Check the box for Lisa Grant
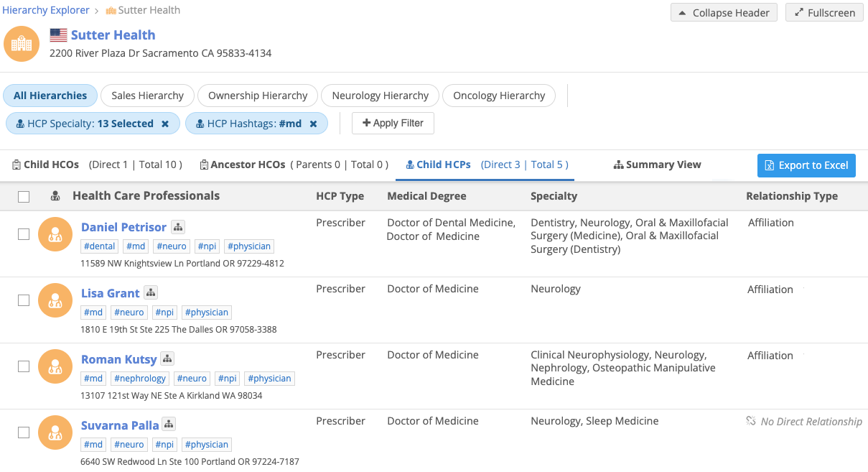 (24, 300)
